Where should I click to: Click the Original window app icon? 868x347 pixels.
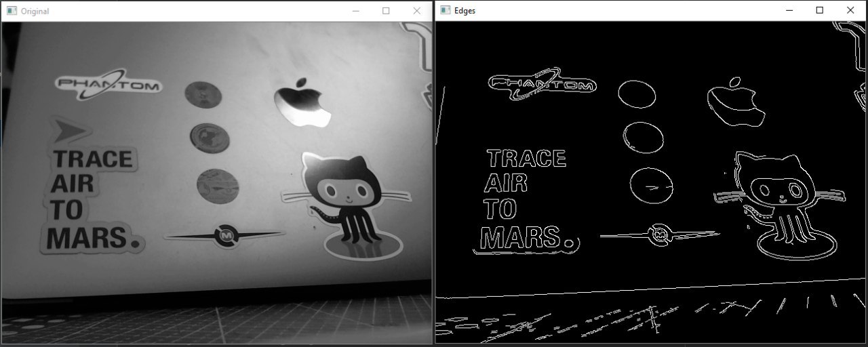coord(11,11)
